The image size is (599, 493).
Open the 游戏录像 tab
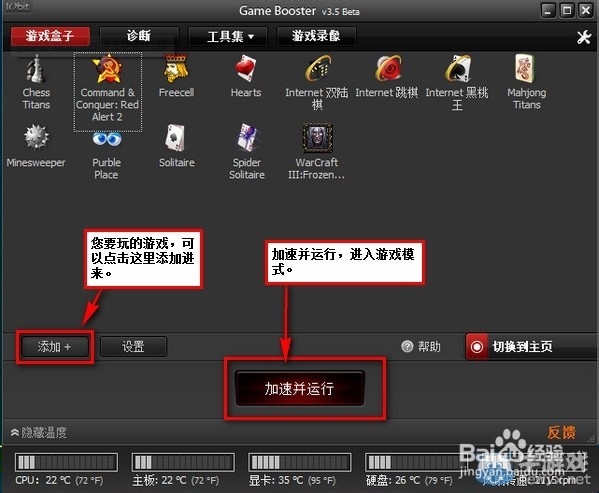(x=316, y=36)
